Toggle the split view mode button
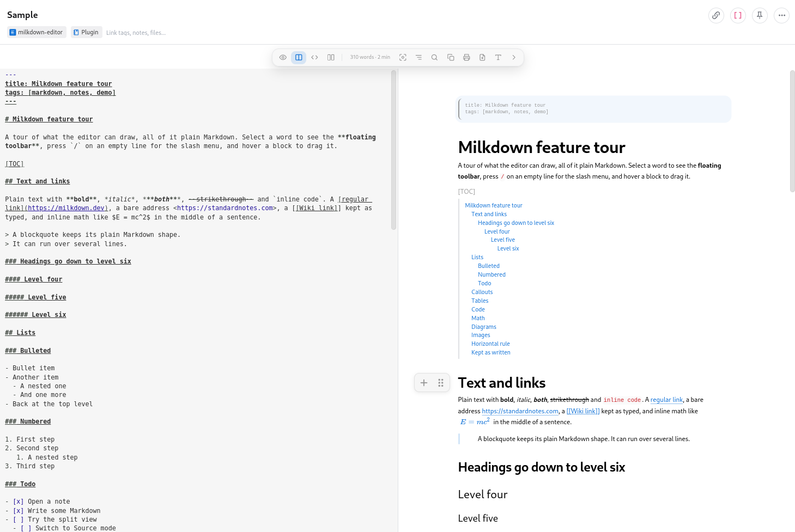This screenshot has height=532, width=795. 299,57
